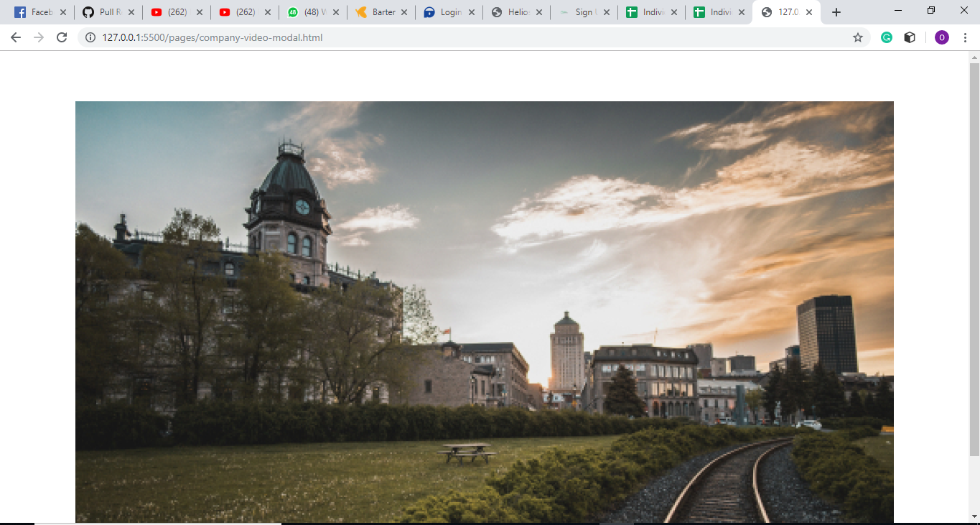Click the scrollbar up arrow
Image resolution: width=980 pixels, height=525 pixels.
974,57
